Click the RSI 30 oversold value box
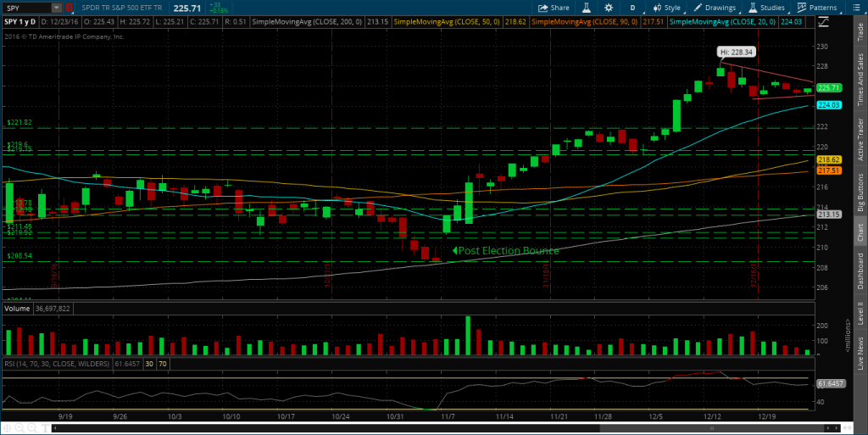 pos(149,364)
